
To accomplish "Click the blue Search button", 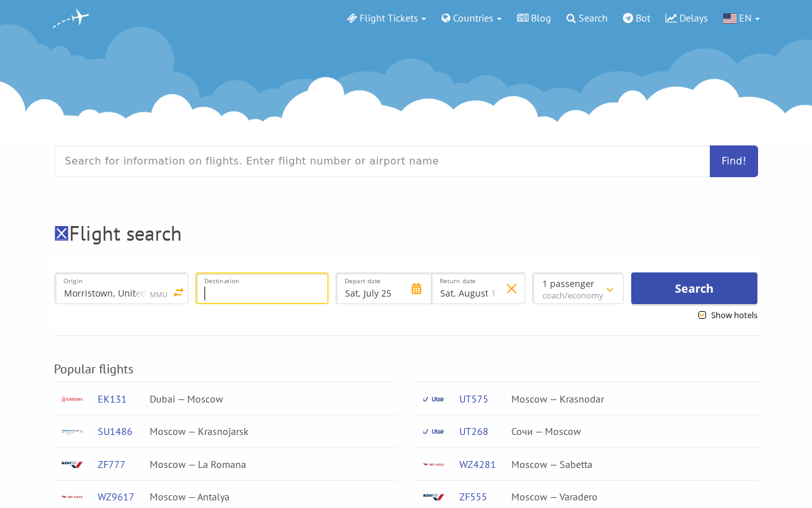I will click(x=694, y=288).
